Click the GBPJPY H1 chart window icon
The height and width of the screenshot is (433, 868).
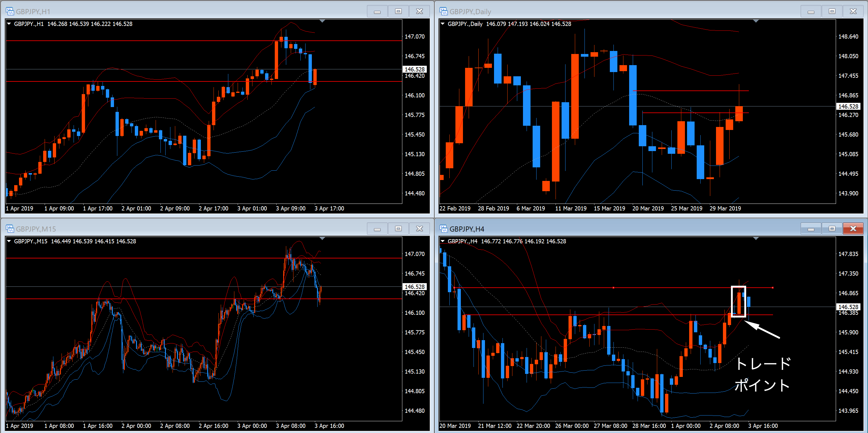coord(10,11)
